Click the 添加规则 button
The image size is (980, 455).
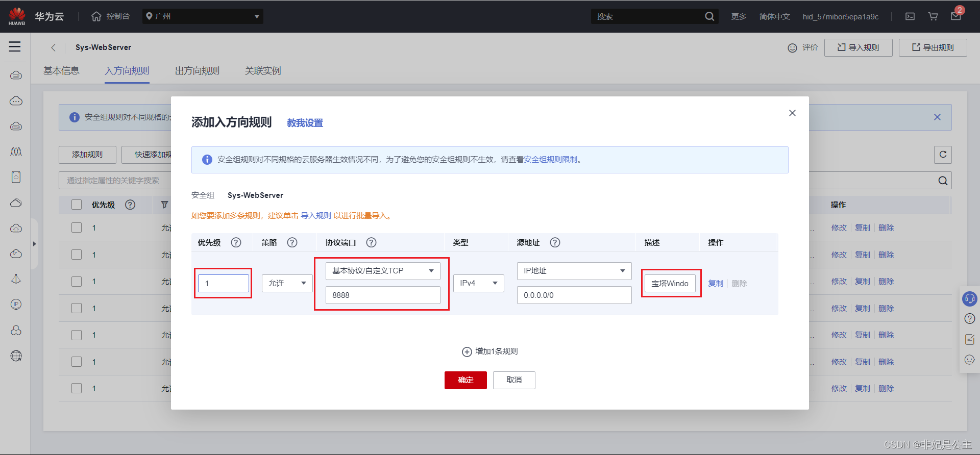pos(87,155)
